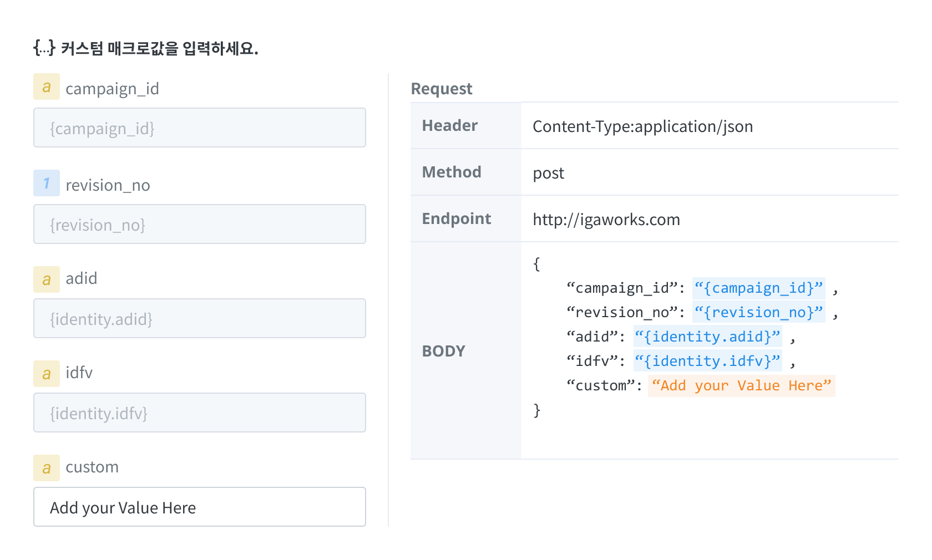Focus the campaign_id macro input field

(x=200, y=128)
